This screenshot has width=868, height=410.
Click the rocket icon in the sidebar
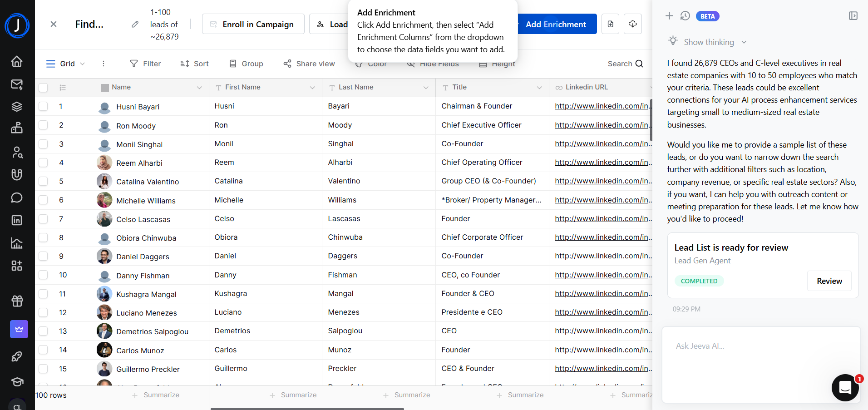[x=17, y=357]
